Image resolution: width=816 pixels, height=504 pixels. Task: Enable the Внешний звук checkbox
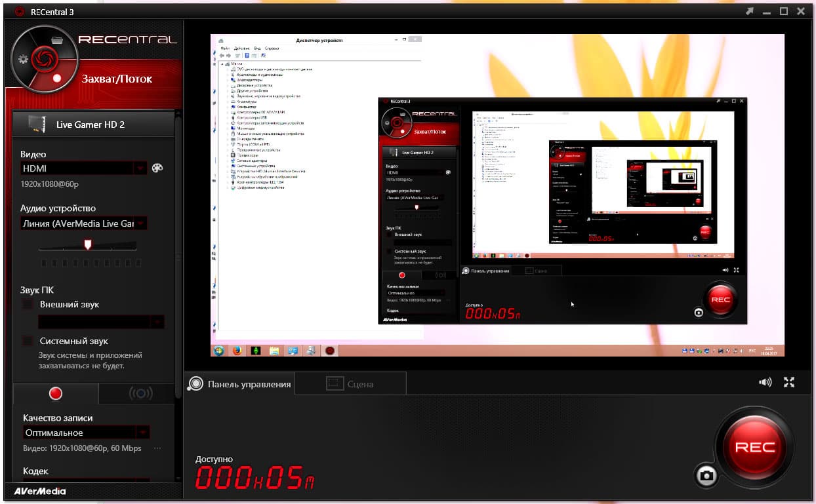[28, 304]
